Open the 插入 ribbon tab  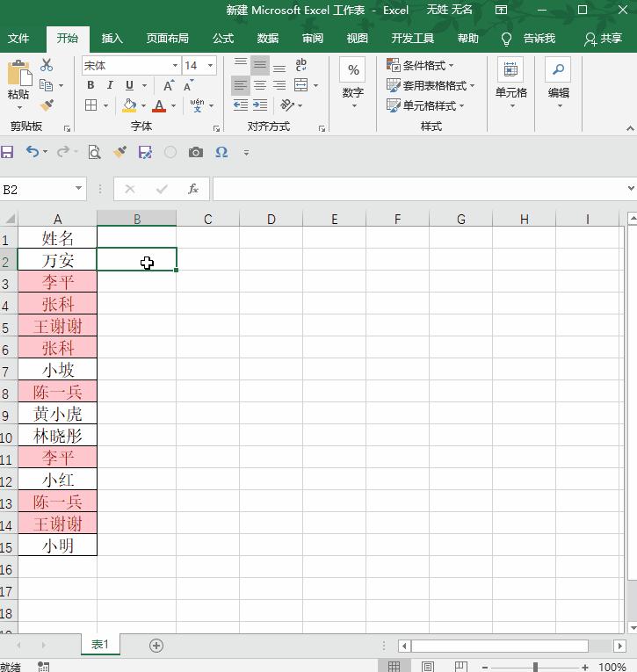coord(112,39)
